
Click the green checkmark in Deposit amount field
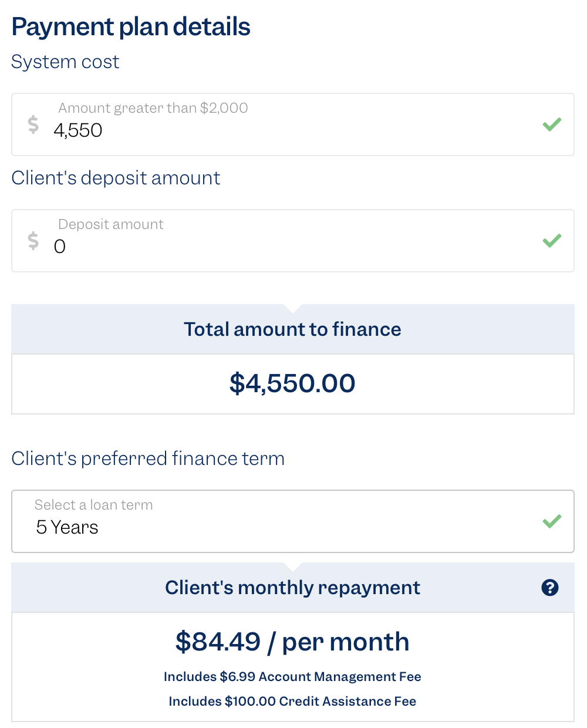click(x=552, y=241)
